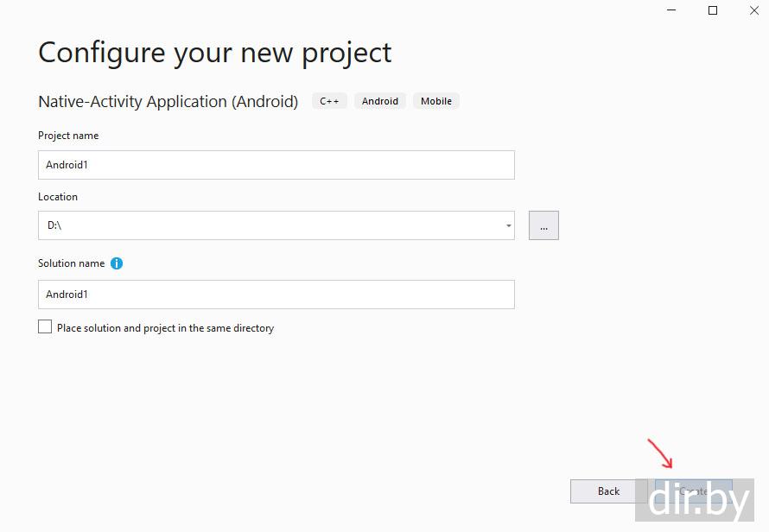769x532 pixels.
Task: Enable placing solution and project in same directory
Action: [45, 327]
